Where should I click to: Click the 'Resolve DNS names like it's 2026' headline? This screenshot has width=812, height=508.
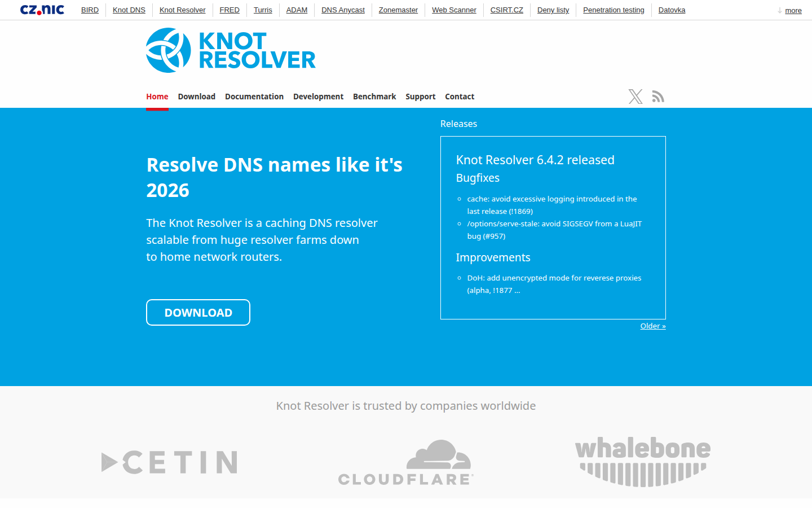tap(275, 177)
